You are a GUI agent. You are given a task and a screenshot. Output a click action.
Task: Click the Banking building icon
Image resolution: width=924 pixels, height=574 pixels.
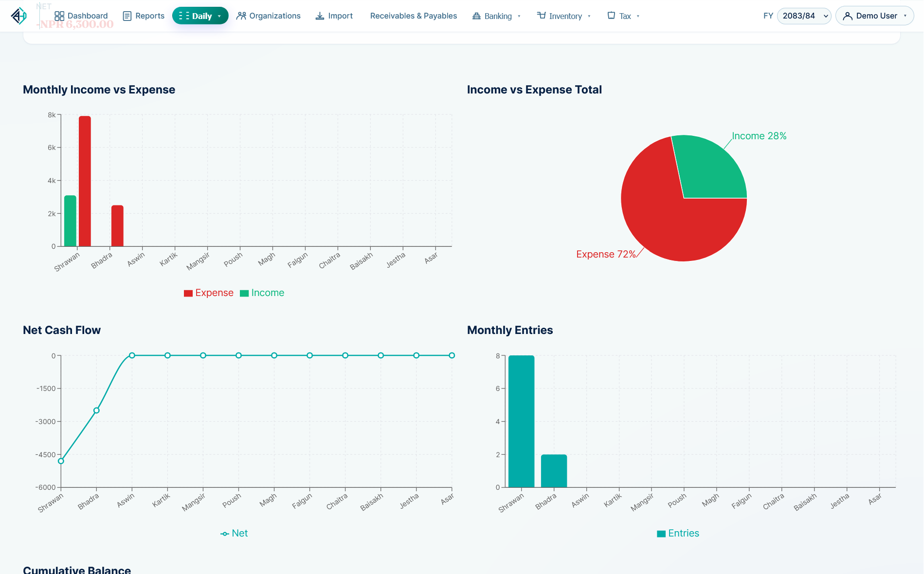pyautogui.click(x=476, y=16)
